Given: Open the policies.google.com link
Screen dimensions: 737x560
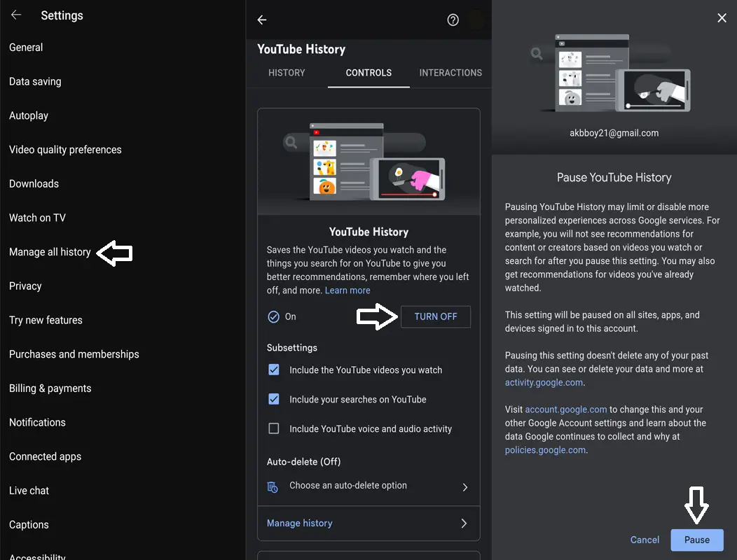Looking at the screenshot, I should coord(545,450).
